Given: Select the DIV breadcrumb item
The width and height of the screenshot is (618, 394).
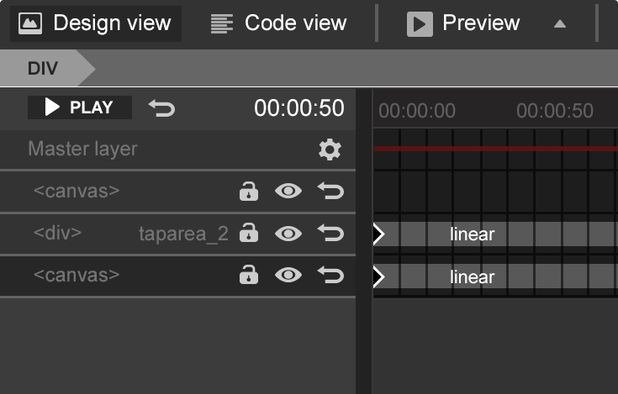Looking at the screenshot, I should click(x=43, y=69).
